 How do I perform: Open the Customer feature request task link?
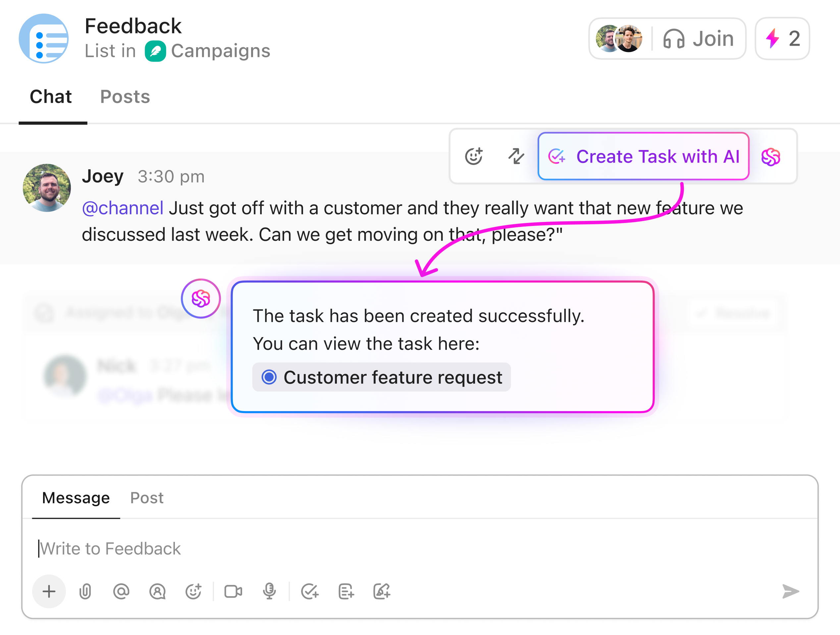393,377
